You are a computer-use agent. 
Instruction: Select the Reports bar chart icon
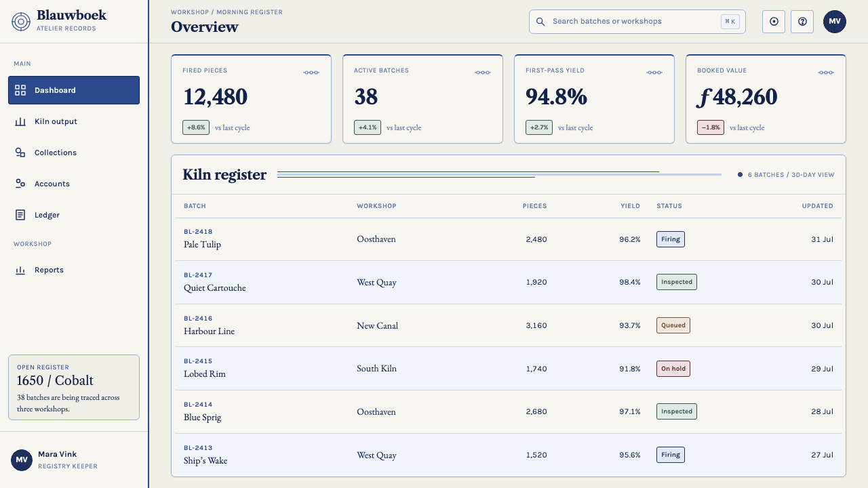20,270
